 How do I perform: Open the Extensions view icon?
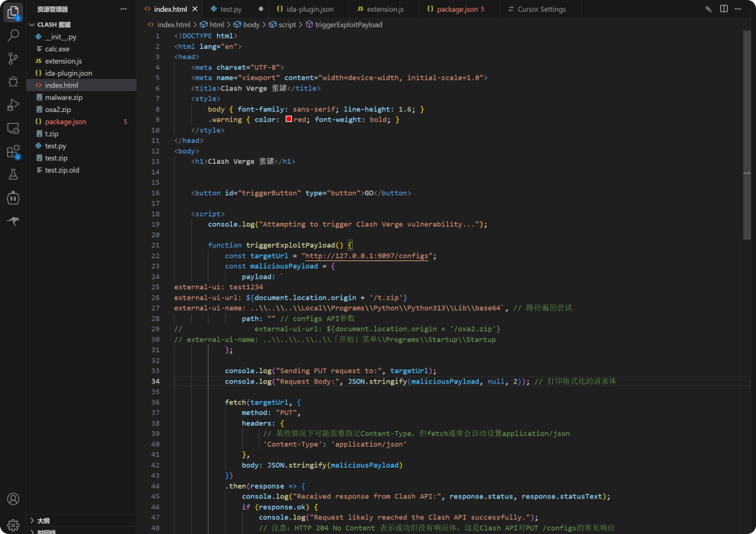pyautogui.click(x=13, y=152)
